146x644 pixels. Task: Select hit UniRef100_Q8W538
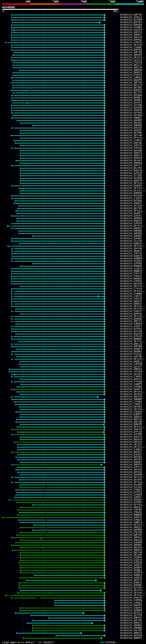[131, 70]
